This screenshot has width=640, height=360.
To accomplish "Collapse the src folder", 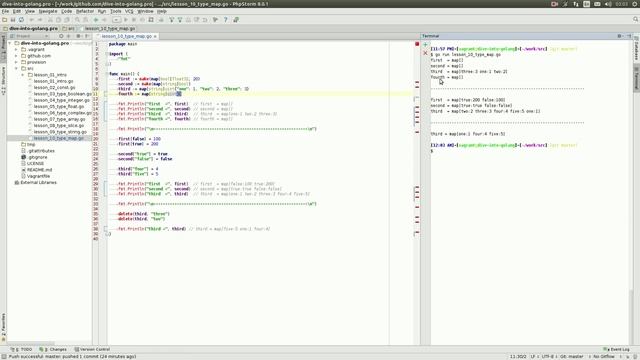I will pyautogui.click(x=17, y=69).
